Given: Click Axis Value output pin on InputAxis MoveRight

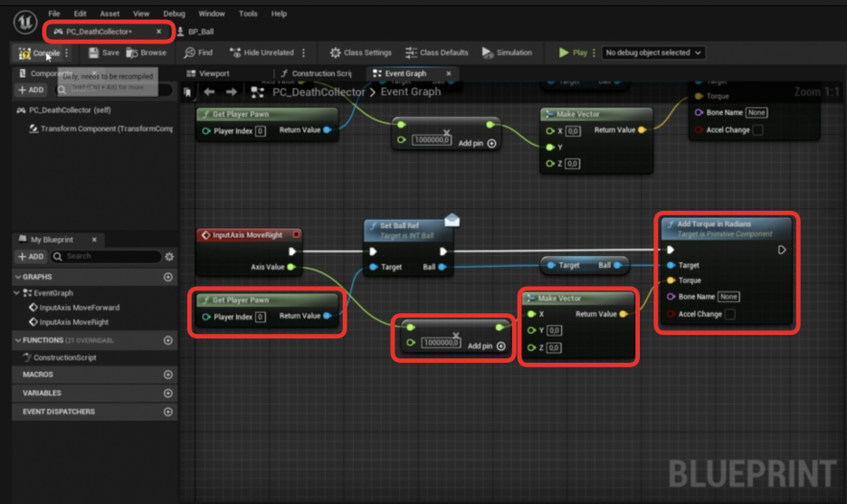Looking at the screenshot, I should click(291, 267).
